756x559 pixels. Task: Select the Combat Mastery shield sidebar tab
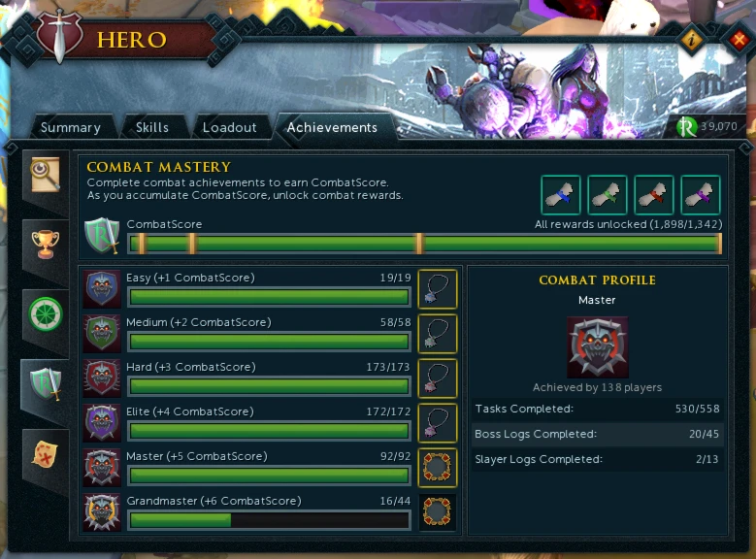pyautogui.click(x=46, y=385)
